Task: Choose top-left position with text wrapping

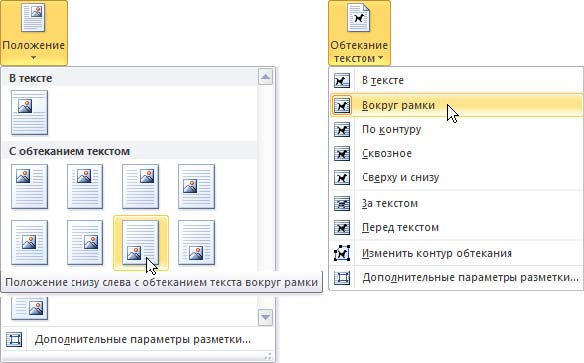Action: coord(29,187)
